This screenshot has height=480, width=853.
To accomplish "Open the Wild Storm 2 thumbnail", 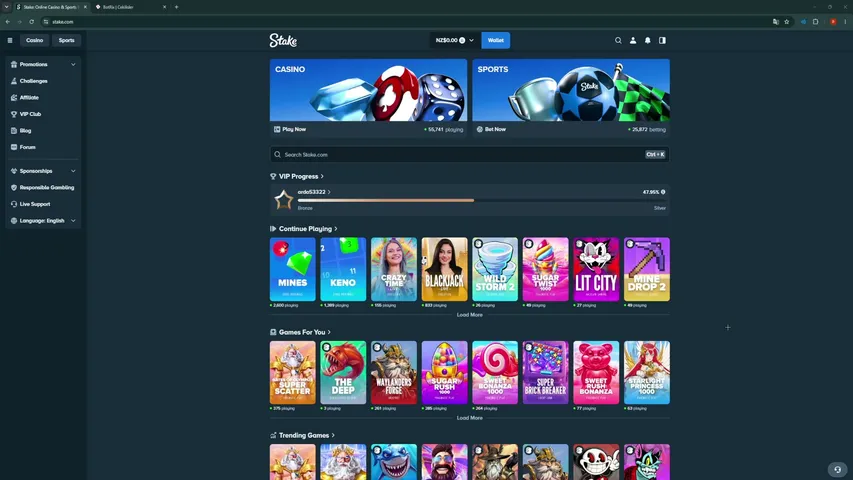I will pos(495,269).
